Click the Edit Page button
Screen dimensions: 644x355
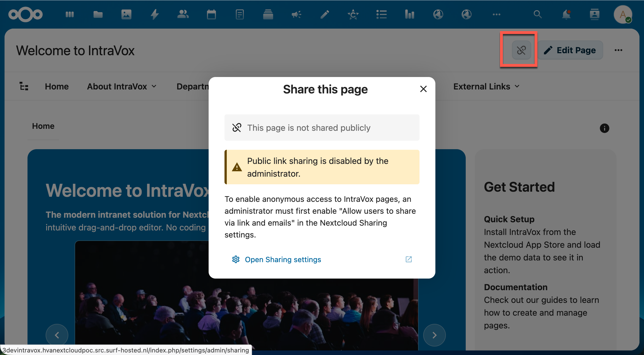tap(570, 50)
